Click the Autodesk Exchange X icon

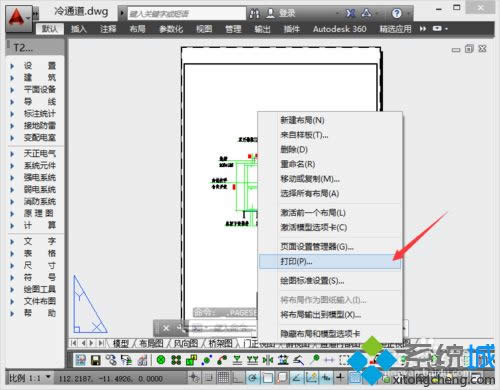(x=350, y=13)
